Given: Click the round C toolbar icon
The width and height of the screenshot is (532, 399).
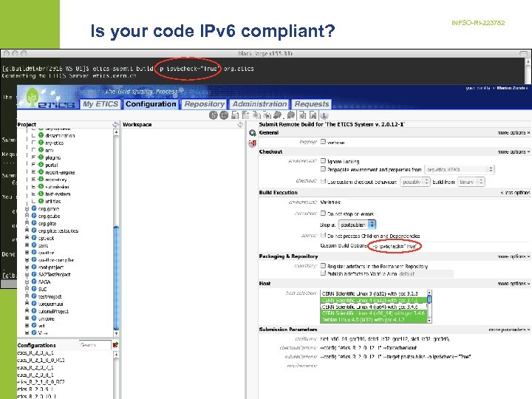Looking at the screenshot, I should [x=224, y=115].
